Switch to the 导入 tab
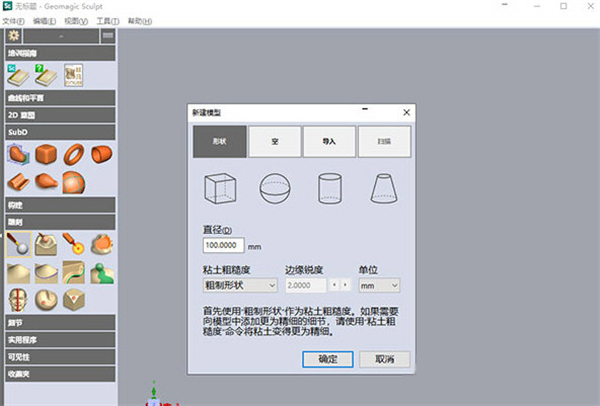Screen dimensions: 600x406 [329, 142]
